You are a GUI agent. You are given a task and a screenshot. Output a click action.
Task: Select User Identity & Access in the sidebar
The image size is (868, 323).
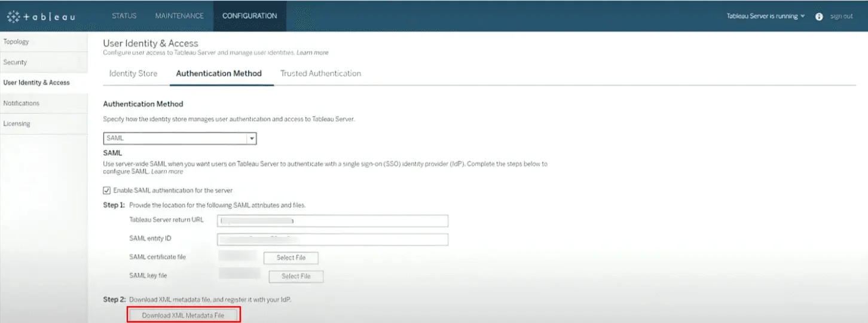pos(44,83)
